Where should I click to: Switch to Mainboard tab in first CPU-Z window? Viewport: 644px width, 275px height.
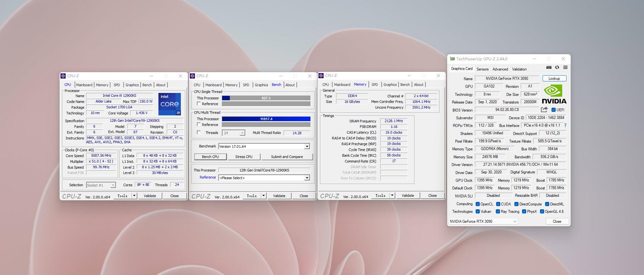click(x=84, y=85)
